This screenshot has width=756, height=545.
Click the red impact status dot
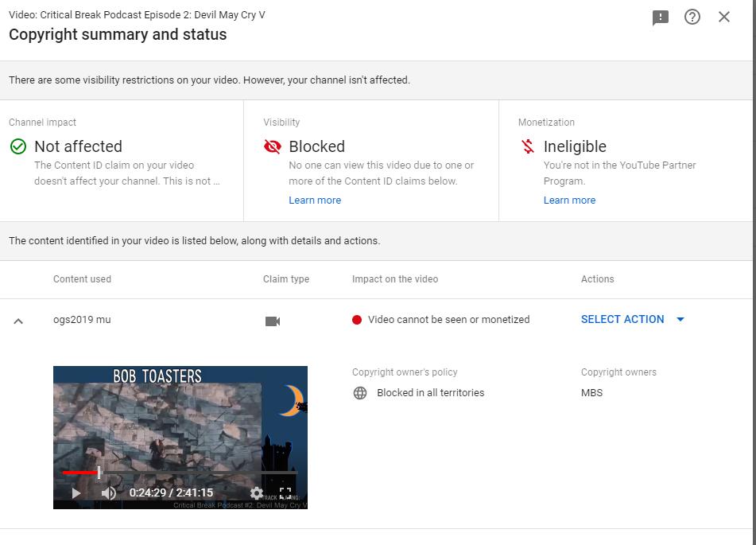click(357, 320)
